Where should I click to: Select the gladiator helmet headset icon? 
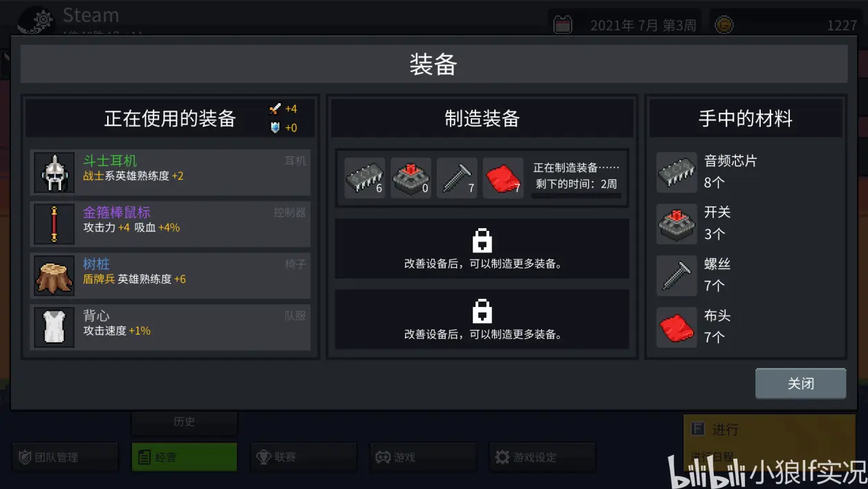54,173
